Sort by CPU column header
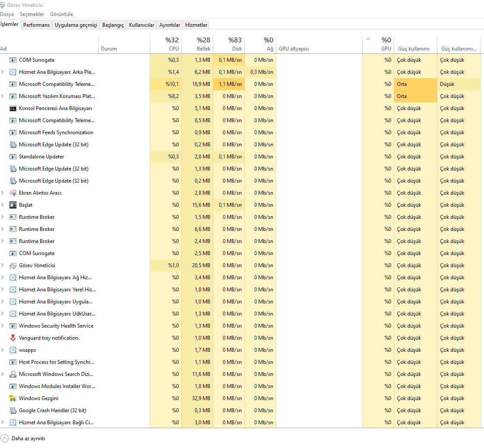 pos(166,45)
